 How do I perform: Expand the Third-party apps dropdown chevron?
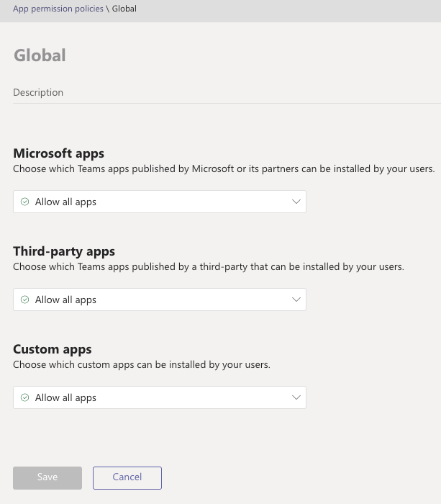[x=296, y=300]
